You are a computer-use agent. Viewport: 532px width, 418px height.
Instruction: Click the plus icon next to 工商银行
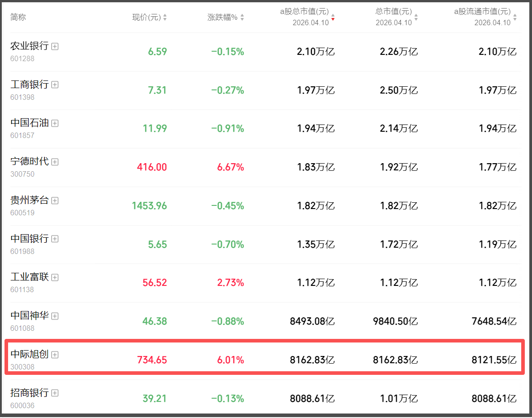pyautogui.click(x=55, y=84)
